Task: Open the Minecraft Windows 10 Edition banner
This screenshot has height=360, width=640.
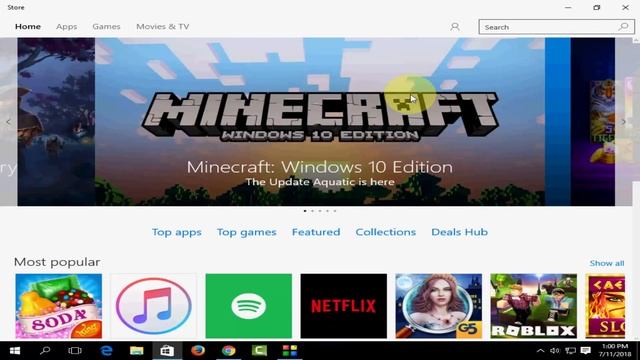Action: click(x=320, y=122)
